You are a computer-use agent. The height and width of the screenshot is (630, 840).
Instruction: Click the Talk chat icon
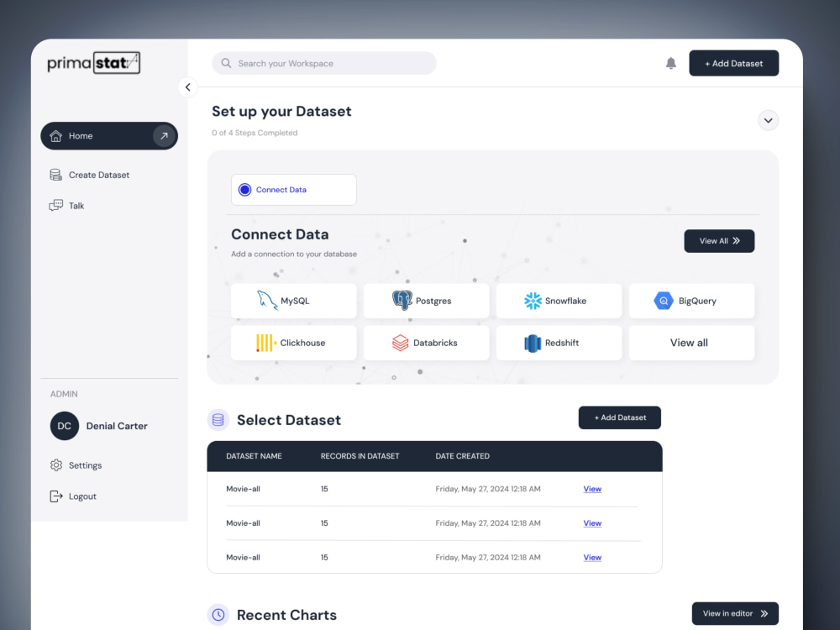pyautogui.click(x=55, y=206)
